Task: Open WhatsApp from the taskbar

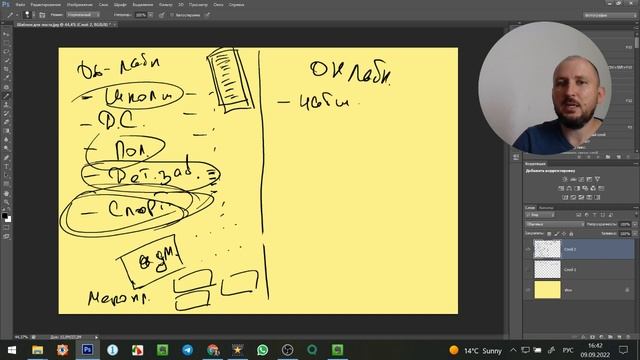Action: [262, 350]
